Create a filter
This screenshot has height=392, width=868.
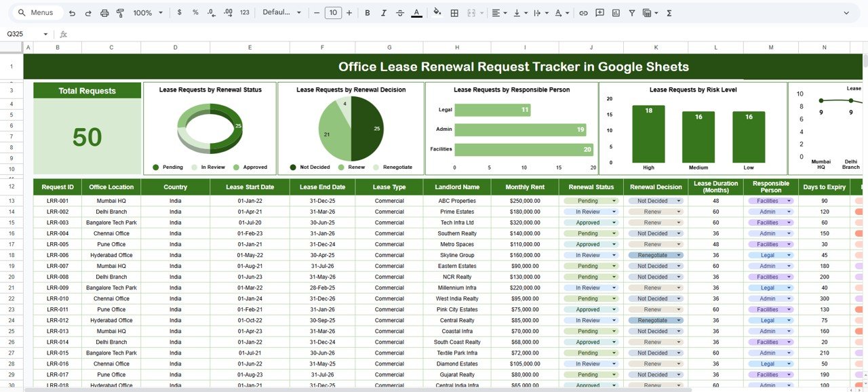(x=631, y=12)
